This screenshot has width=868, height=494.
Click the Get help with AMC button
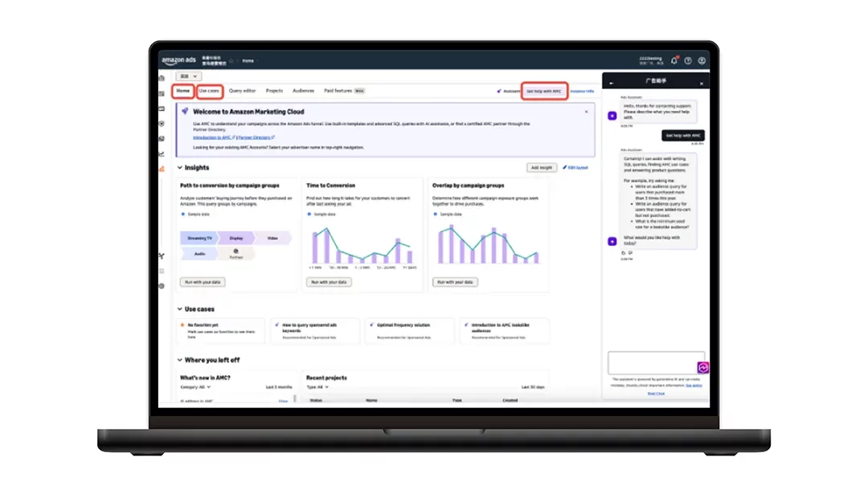pyautogui.click(x=544, y=91)
